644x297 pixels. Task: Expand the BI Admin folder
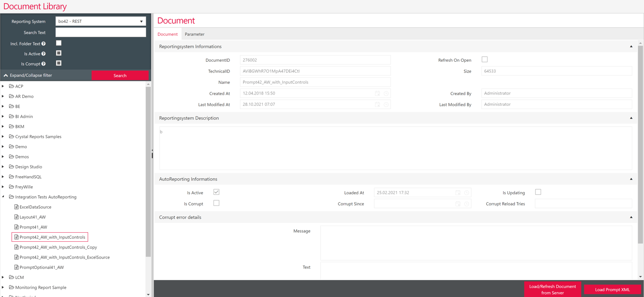pyautogui.click(x=3, y=116)
